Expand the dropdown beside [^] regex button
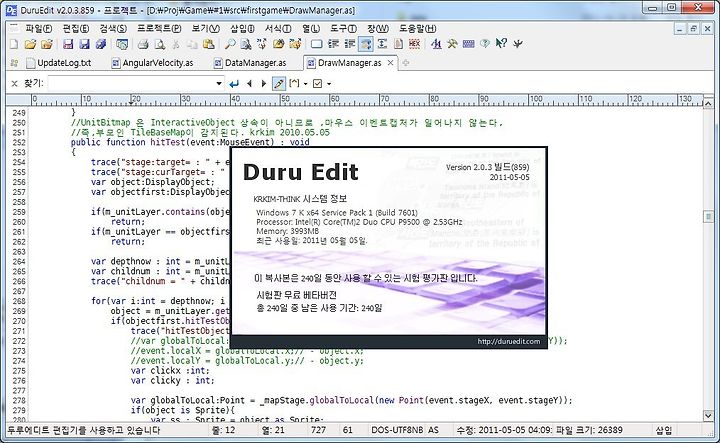720x443 pixels. point(305,84)
